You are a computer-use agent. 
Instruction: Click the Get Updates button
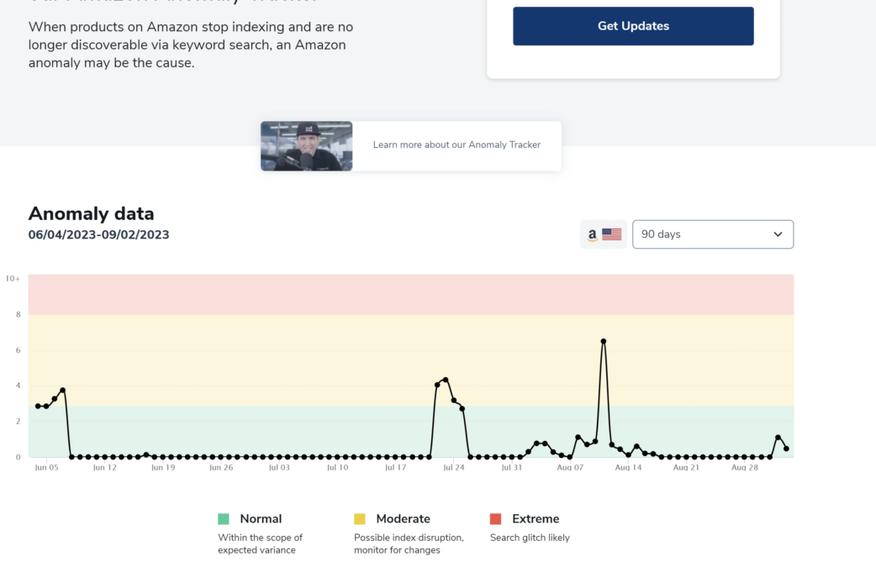(633, 26)
